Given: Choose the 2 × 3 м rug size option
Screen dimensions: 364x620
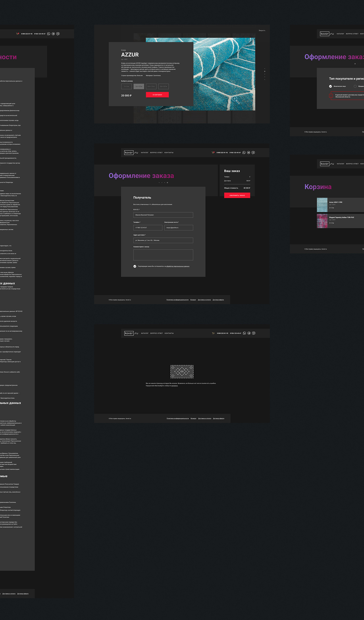Looking at the screenshot, I should (x=126, y=87).
